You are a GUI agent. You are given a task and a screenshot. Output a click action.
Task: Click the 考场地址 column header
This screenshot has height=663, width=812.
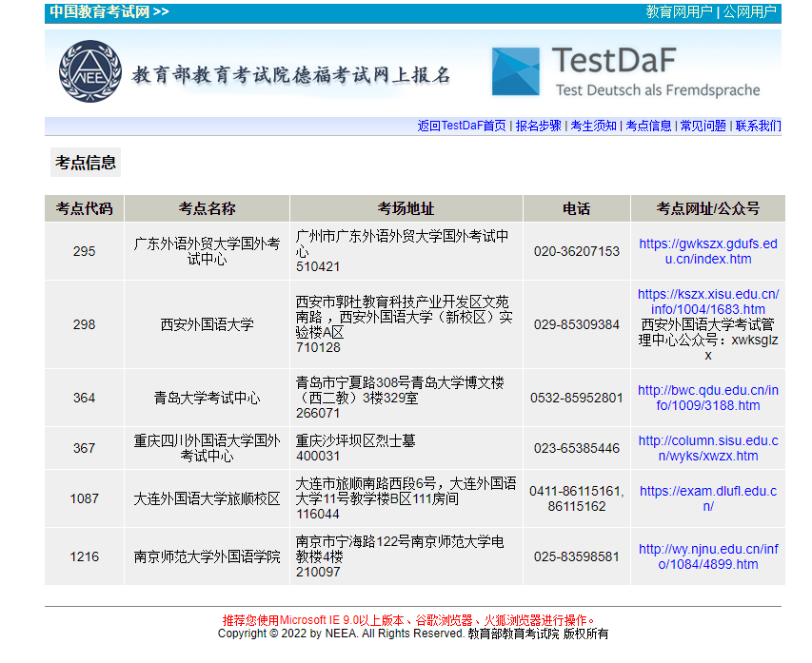(406, 208)
